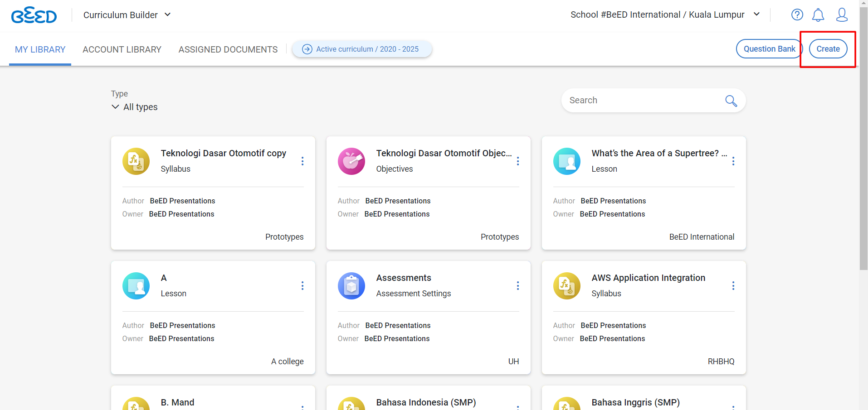Click syllabus icon of Teknologi Dasar Otomotif copy
This screenshot has width=868, height=410.
[x=136, y=161]
